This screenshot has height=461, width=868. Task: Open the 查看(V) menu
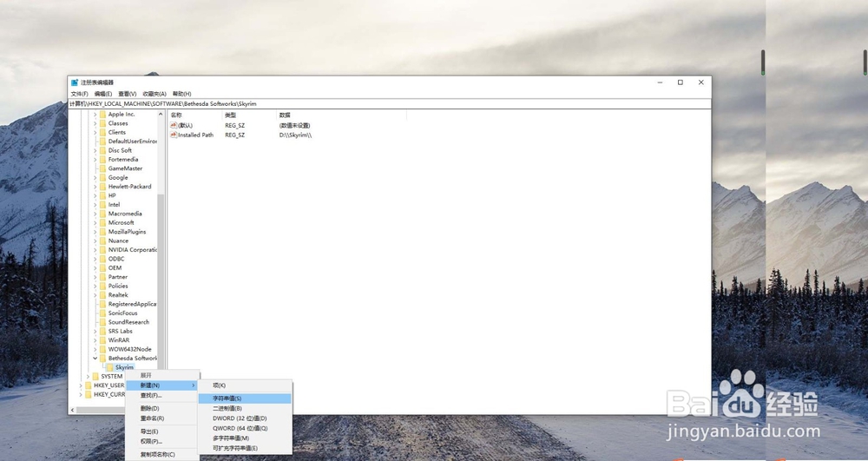(128, 94)
